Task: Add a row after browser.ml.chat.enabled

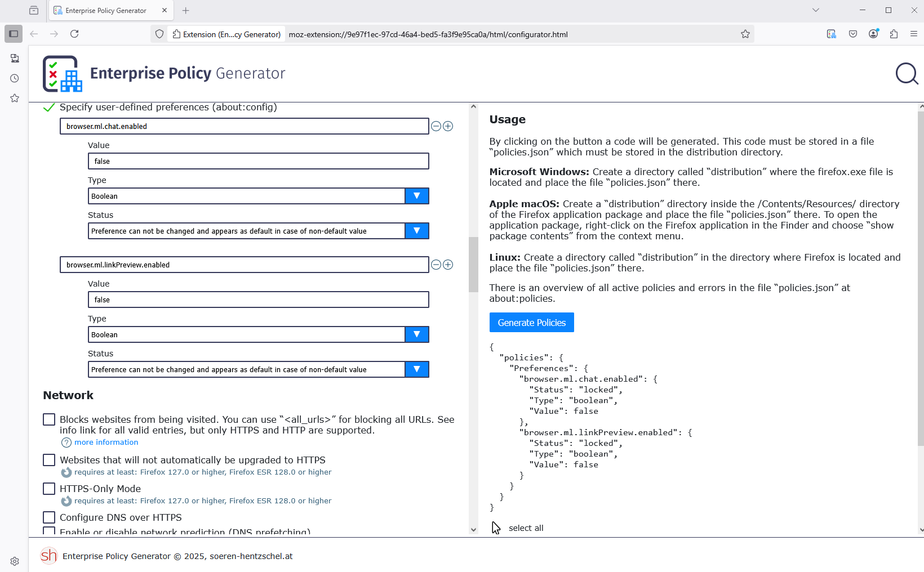Action: coord(448,126)
